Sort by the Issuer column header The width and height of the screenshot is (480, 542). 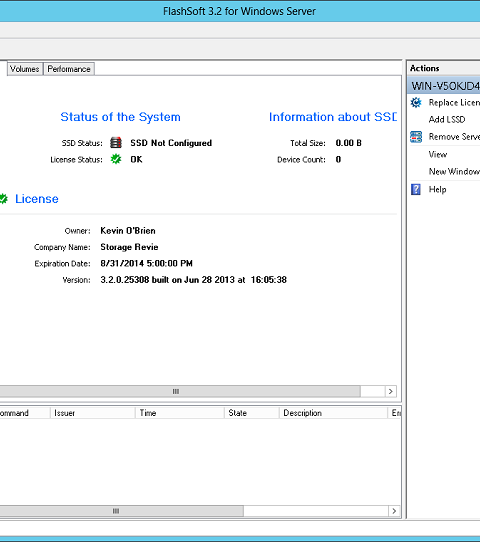coord(93,413)
